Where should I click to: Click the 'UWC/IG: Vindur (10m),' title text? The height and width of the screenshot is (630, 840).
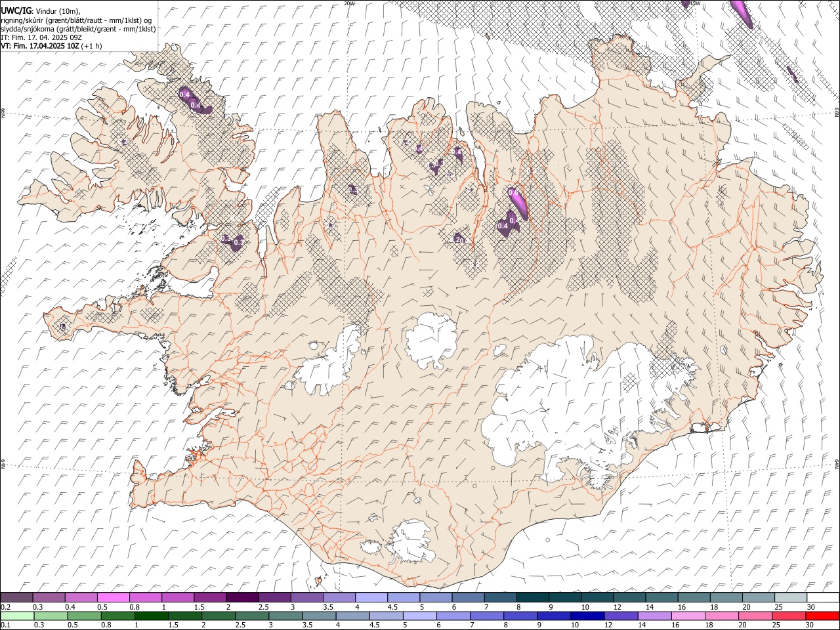(x=41, y=11)
